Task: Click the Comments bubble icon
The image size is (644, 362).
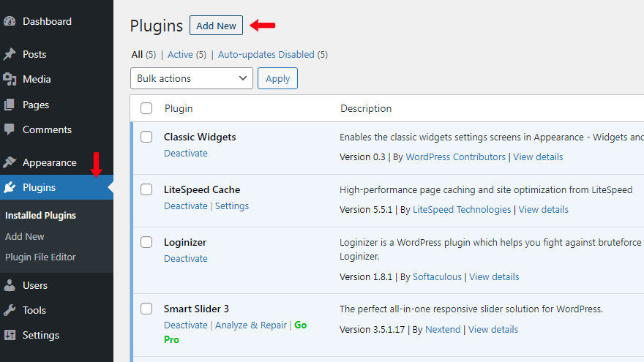Action: point(10,130)
